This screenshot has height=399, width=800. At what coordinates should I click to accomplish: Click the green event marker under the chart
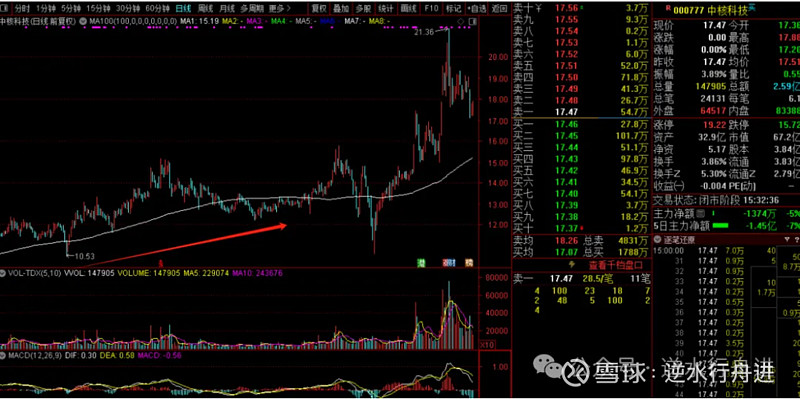pos(421,262)
